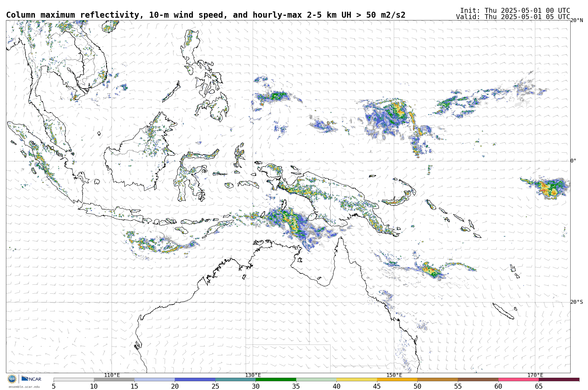Click the "0°" equator latitude label

point(573,161)
